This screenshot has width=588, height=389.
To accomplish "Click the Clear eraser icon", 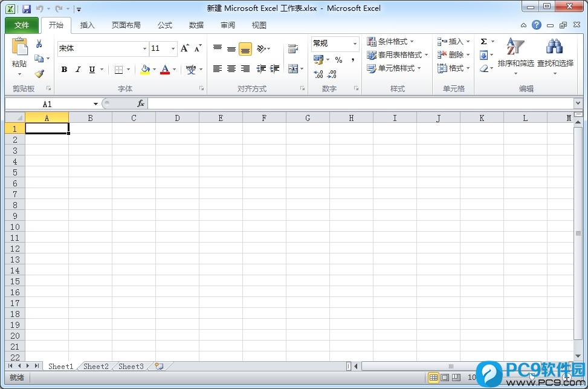I will coord(483,68).
